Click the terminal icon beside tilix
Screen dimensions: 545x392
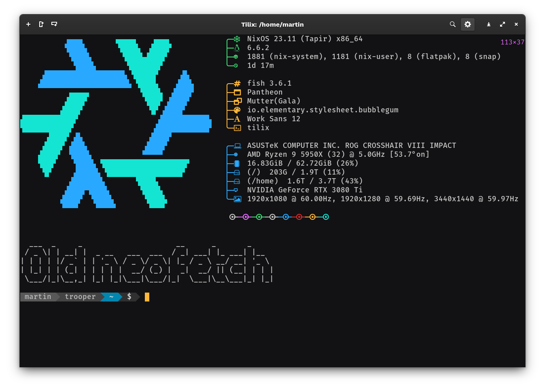click(x=237, y=128)
